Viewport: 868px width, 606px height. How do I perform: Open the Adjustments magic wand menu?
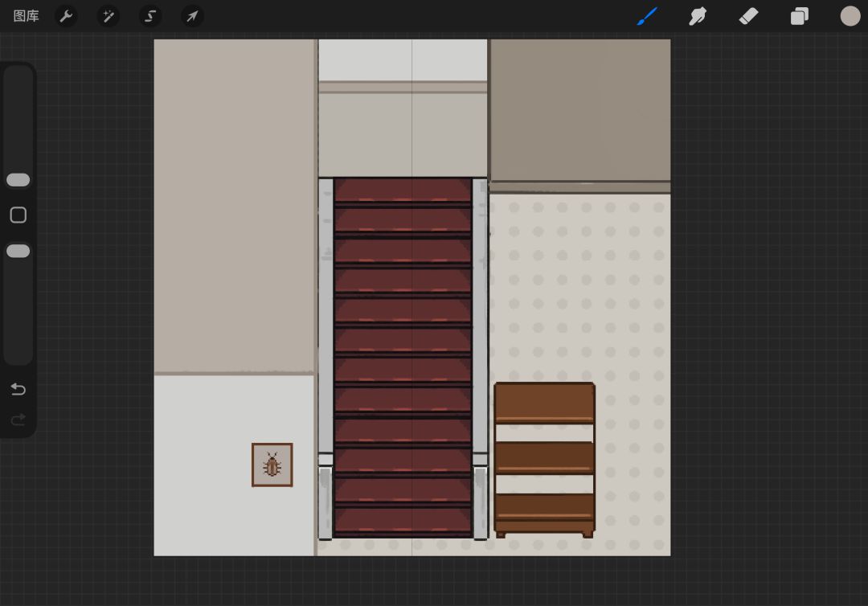coord(108,16)
